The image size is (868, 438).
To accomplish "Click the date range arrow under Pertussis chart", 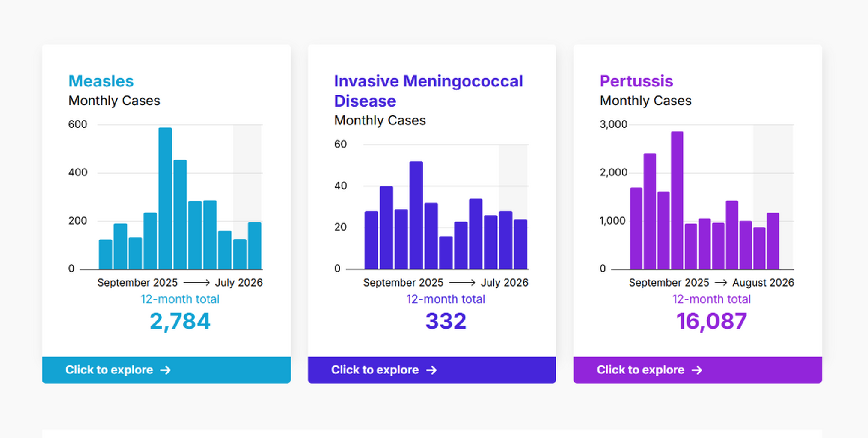I will click(721, 283).
